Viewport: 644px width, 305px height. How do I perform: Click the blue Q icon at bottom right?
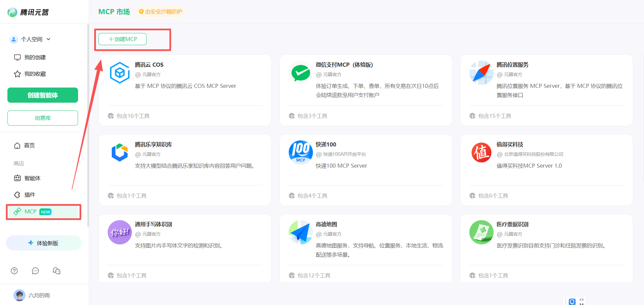coord(572,302)
